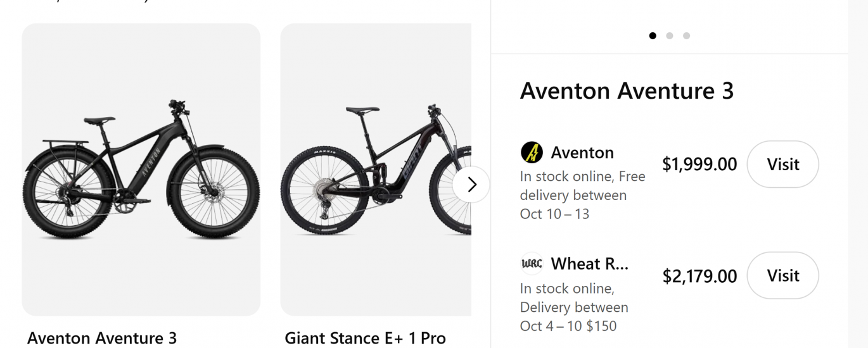Show next products with the right arrow
This screenshot has height=348, width=868.
click(x=471, y=184)
